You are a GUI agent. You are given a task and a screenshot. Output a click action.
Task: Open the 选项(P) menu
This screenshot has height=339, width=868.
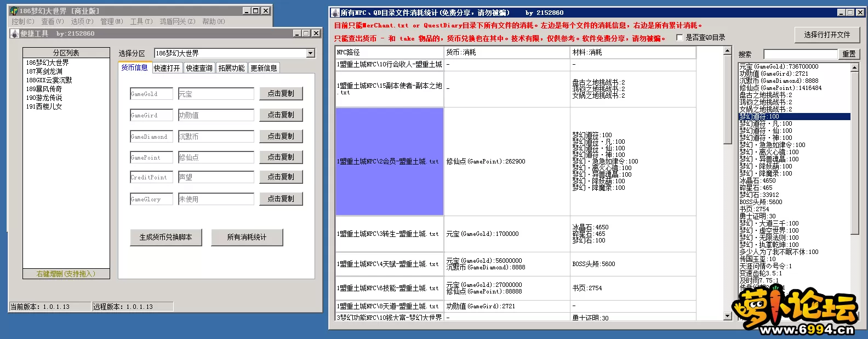pos(82,21)
